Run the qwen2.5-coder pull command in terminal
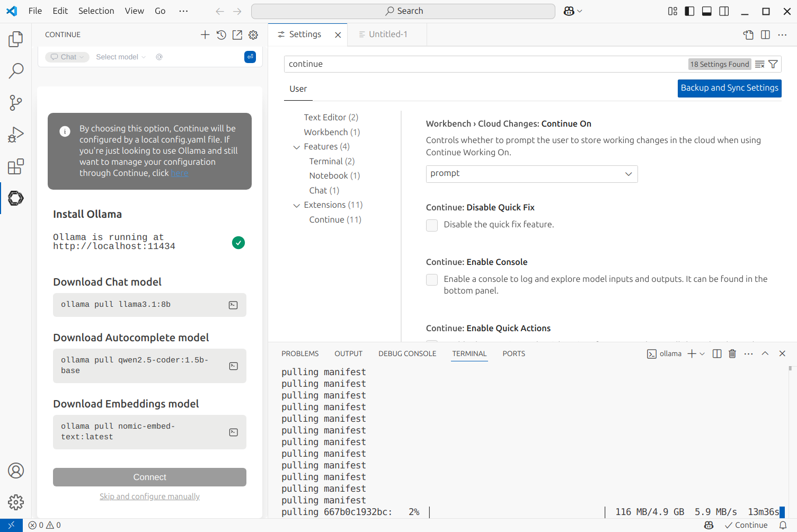The width and height of the screenshot is (797, 532). [233, 366]
